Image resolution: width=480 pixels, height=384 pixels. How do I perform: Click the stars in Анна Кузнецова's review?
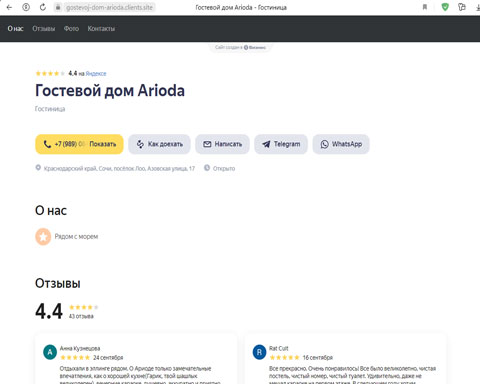75,358
